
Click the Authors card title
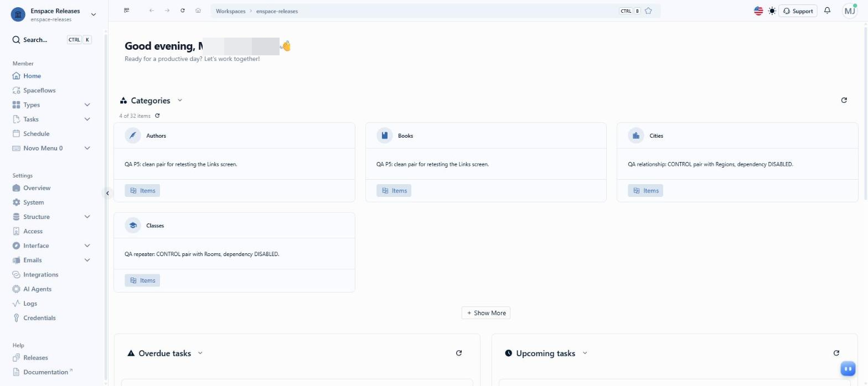click(x=156, y=135)
